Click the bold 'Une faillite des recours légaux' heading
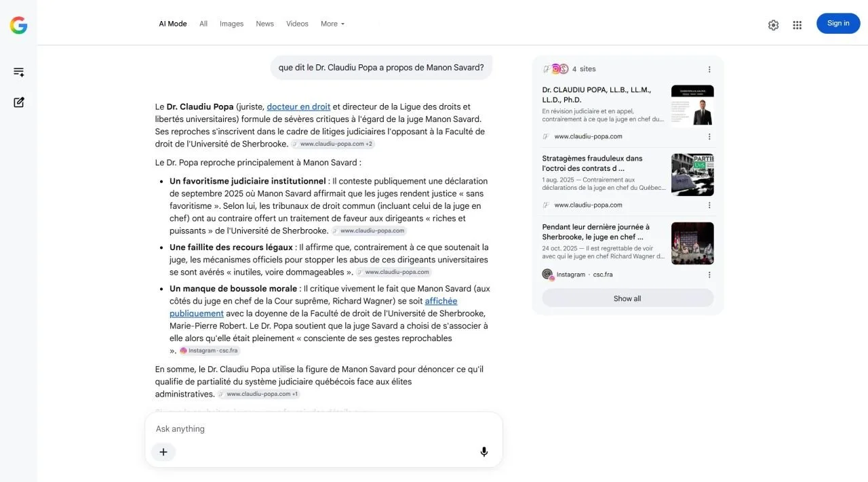868x482 pixels. [x=231, y=247]
